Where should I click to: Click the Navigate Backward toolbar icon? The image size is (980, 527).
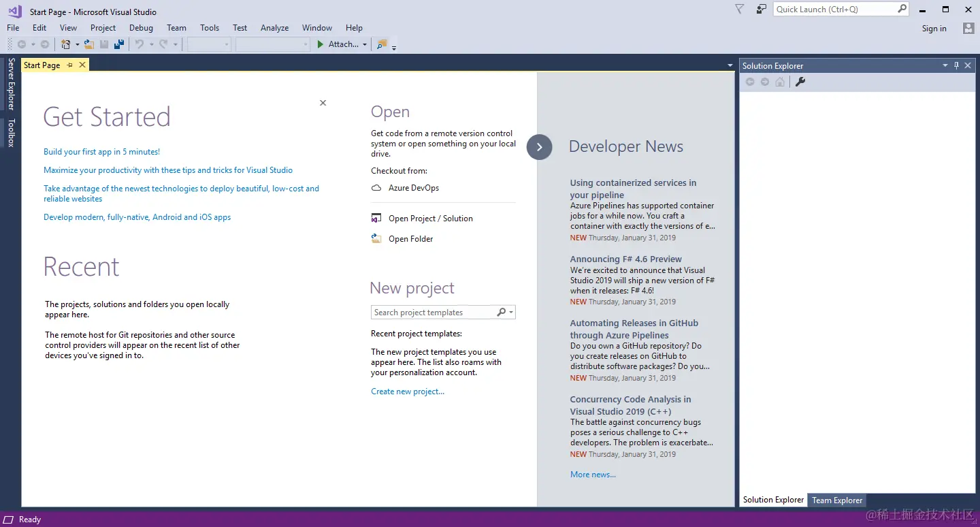pos(22,44)
